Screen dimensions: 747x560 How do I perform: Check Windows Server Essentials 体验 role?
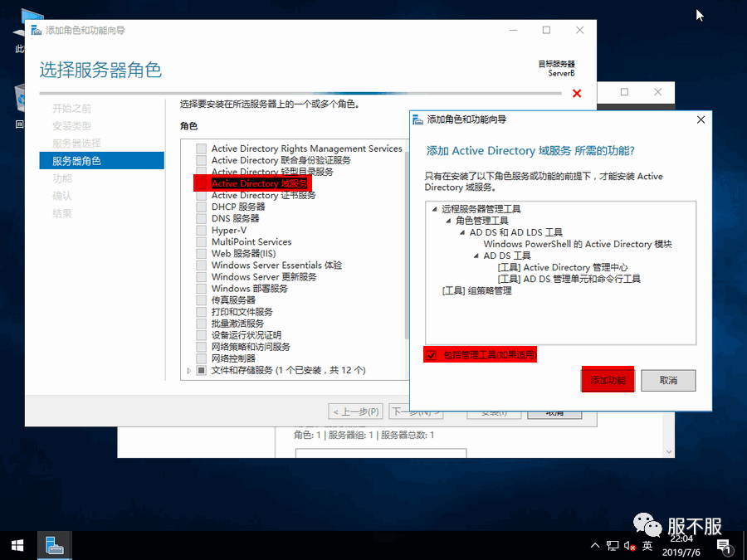coord(202,265)
